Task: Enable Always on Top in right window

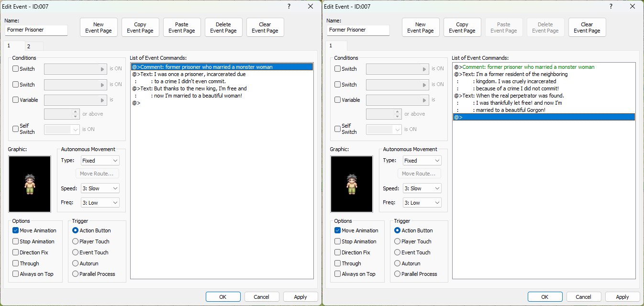Action: click(x=338, y=274)
